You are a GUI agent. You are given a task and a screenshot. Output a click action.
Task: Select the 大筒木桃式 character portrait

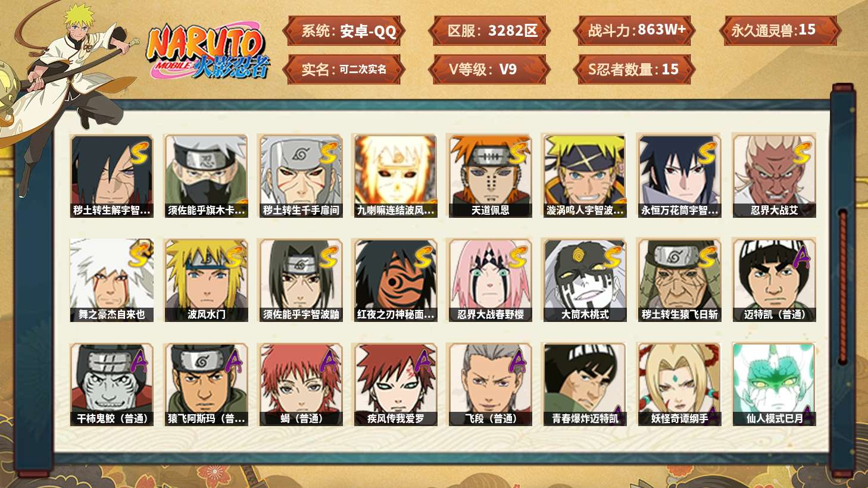[585, 280]
